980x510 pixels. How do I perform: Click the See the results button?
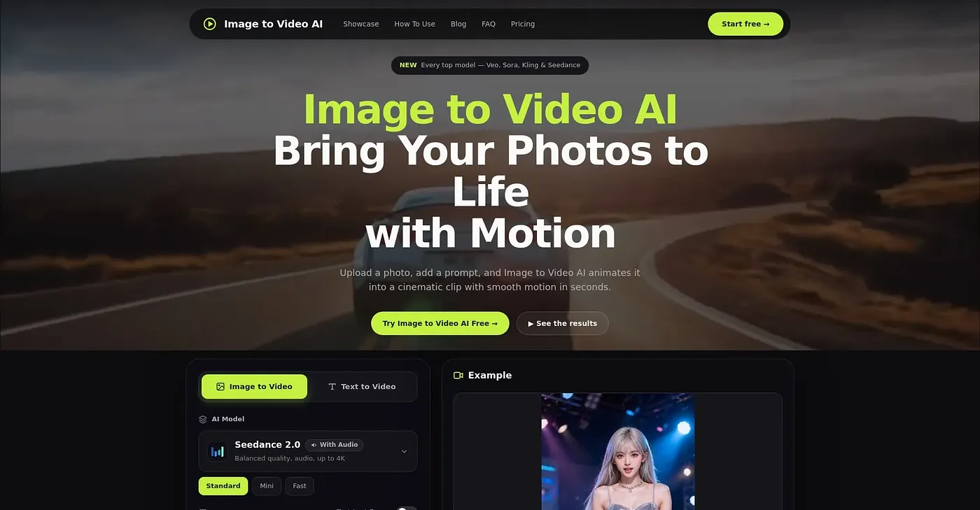coord(563,323)
